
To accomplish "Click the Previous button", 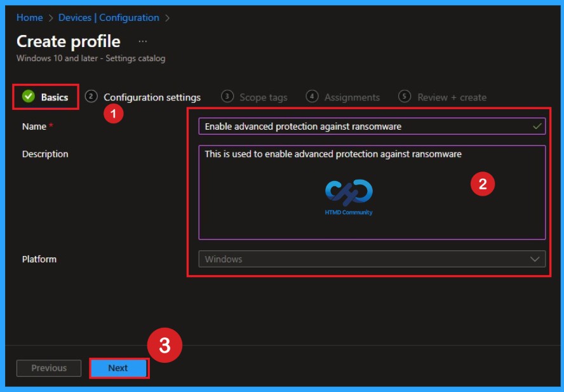I will click(48, 368).
